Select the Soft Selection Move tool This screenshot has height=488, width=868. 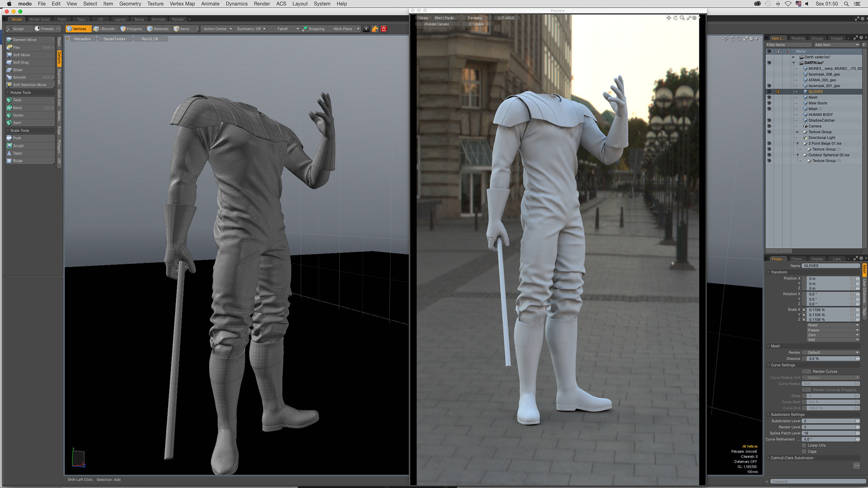point(30,85)
